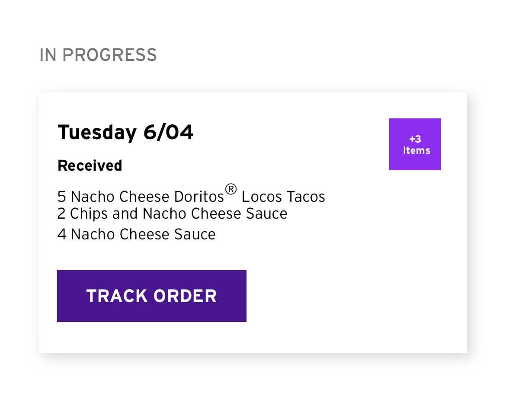This screenshot has height=420, width=506.
Task: Click quantity "2" before Chips
Action: tap(61, 213)
